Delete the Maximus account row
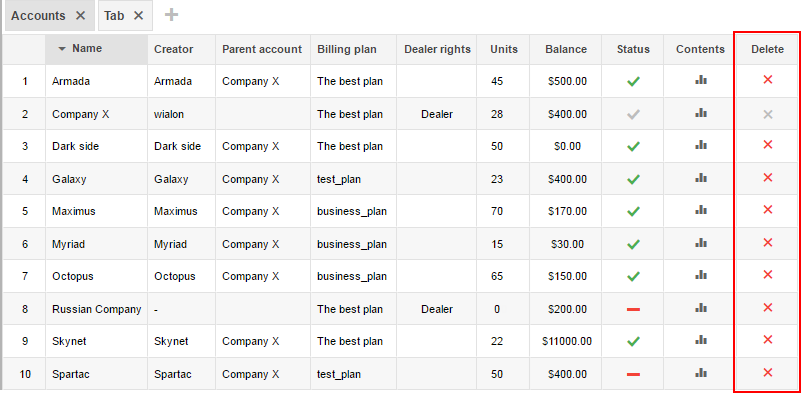Viewport: 801px width, 393px height. [x=767, y=210]
